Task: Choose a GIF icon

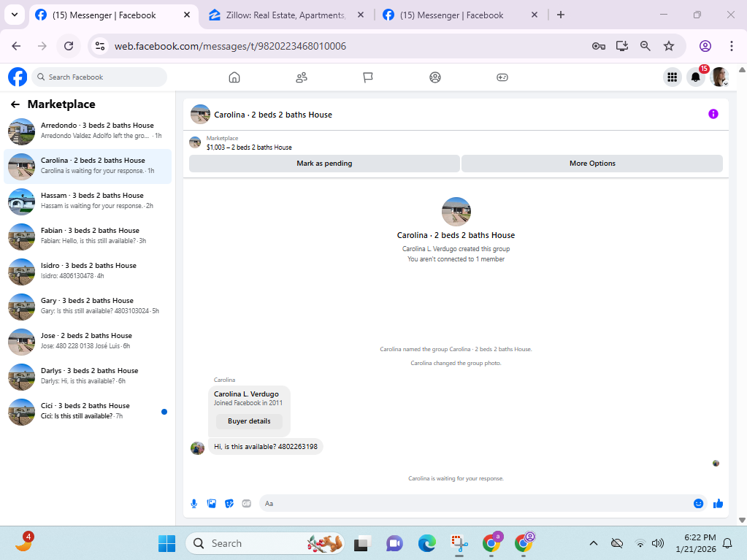Action: pos(246,503)
